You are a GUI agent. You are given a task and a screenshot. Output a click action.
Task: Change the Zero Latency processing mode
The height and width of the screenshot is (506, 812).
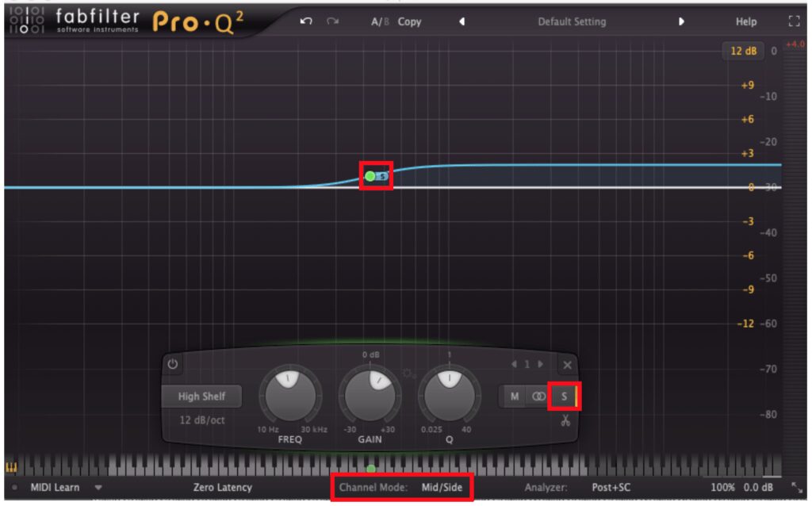pos(223,487)
